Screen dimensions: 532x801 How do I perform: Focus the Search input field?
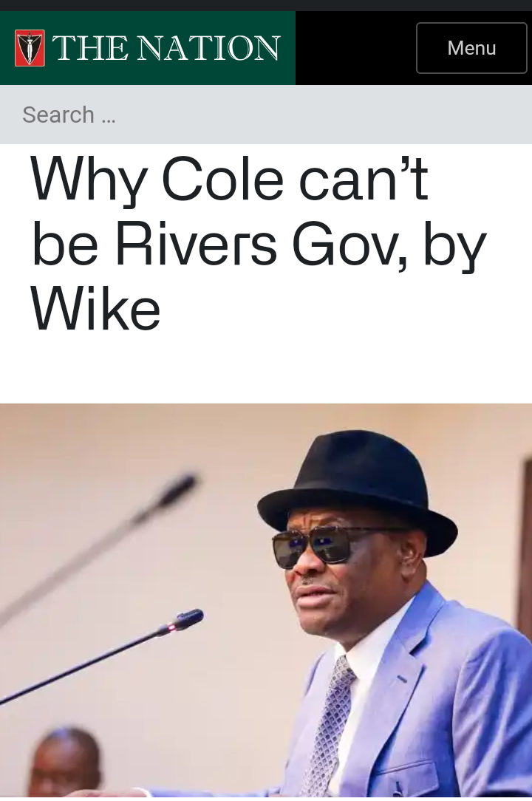pyautogui.click(x=266, y=115)
